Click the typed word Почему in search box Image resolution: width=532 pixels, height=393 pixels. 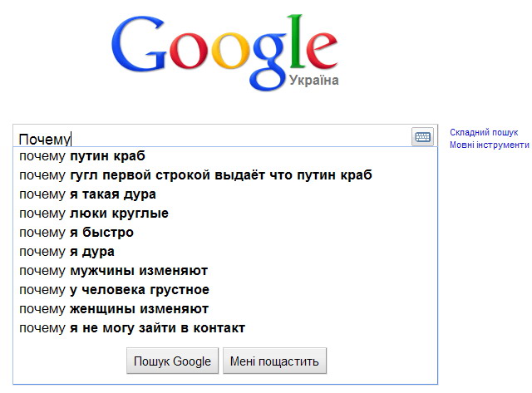point(45,139)
